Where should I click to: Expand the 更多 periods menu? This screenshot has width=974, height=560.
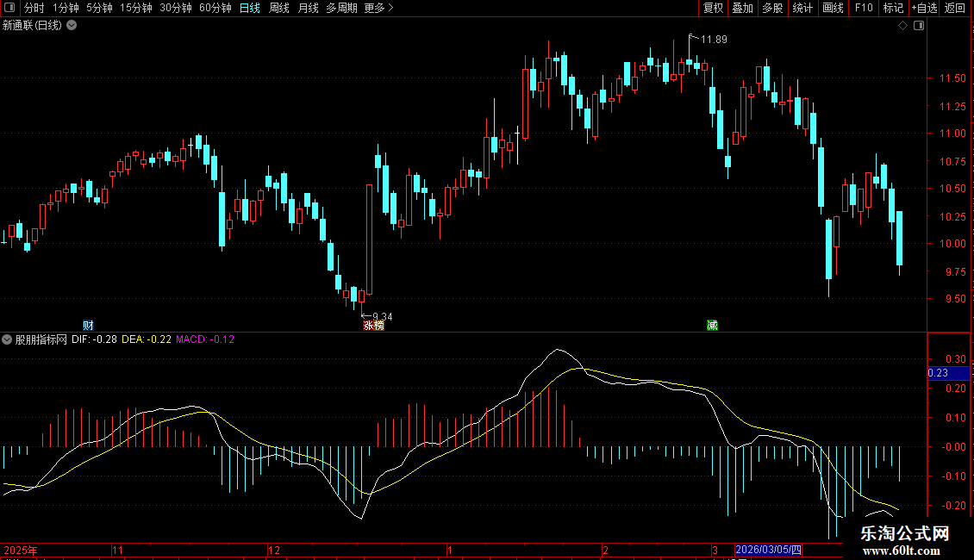(378, 8)
